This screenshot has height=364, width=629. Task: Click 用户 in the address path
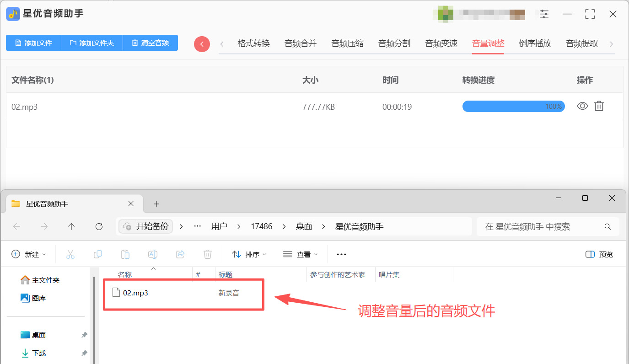219,226
